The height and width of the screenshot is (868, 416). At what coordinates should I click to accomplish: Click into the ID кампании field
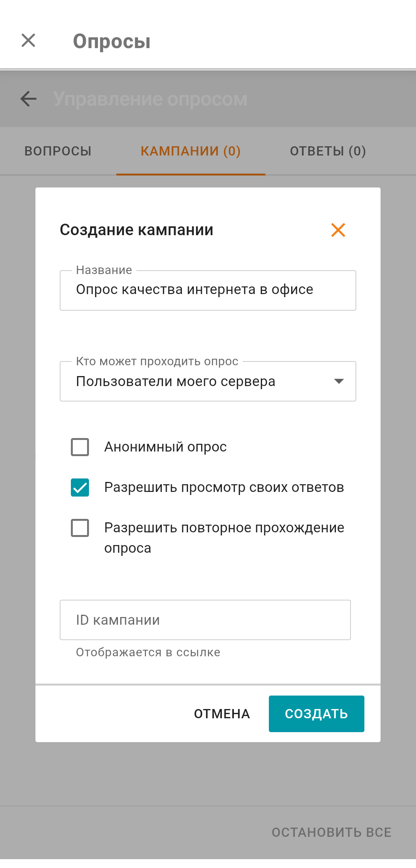tap(205, 620)
